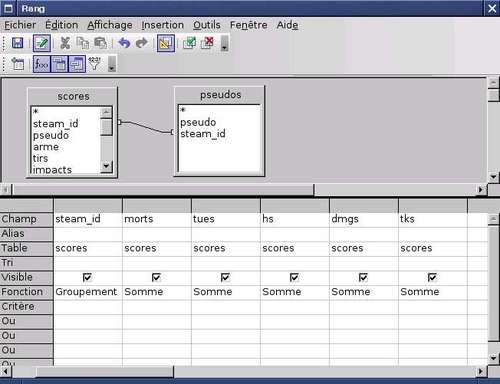Click the Add tables icon
Image resolution: width=500 pixels, height=384 pixels.
coord(18,63)
